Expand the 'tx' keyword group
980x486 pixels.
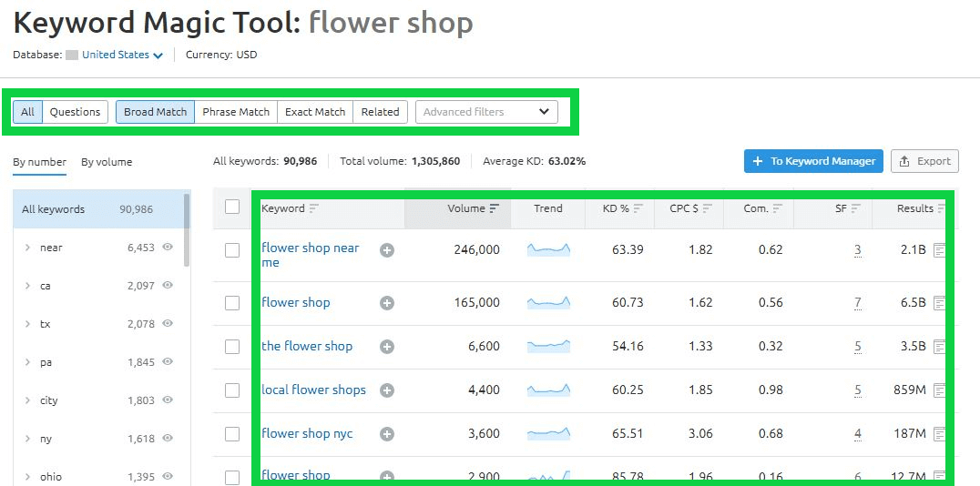coord(27,324)
